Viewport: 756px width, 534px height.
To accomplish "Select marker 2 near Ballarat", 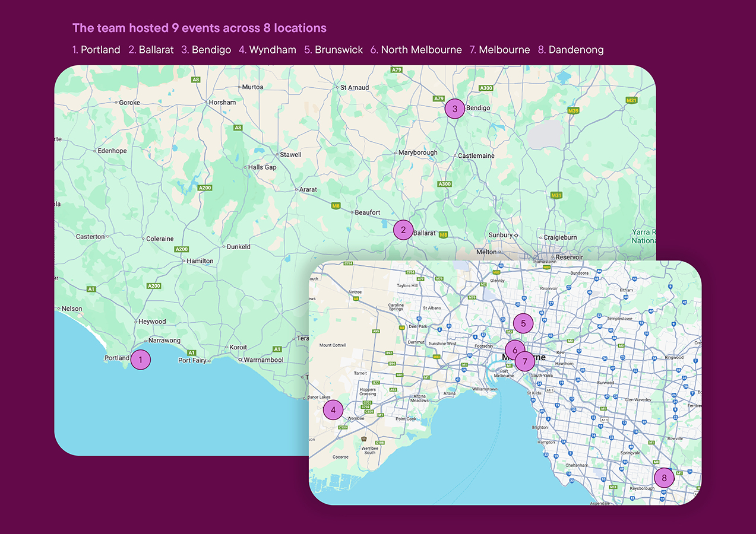I will tap(403, 230).
